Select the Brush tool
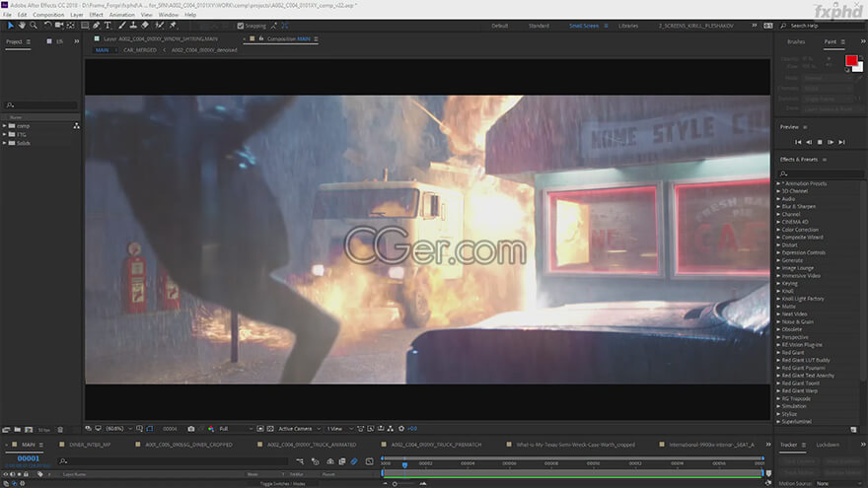This screenshot has height=488, width=868. pos(121,26)
